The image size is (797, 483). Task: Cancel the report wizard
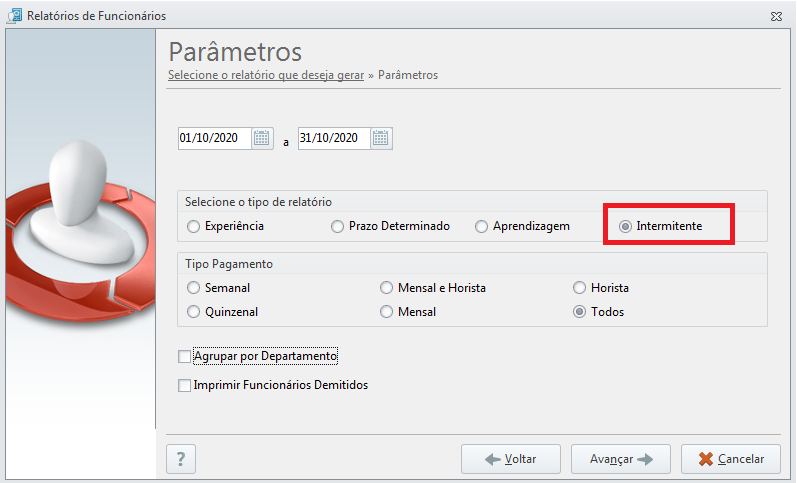730,459
